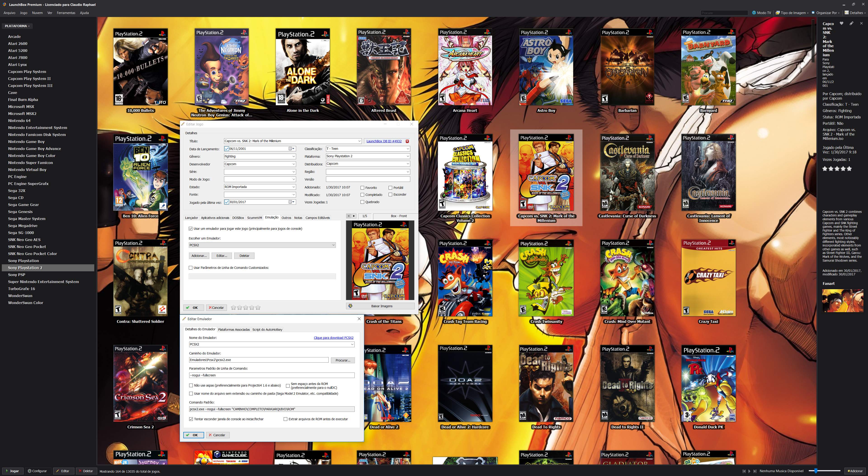The image size is (868, 476).
Task: Check the Favorito checkbox
Action: 362,188
